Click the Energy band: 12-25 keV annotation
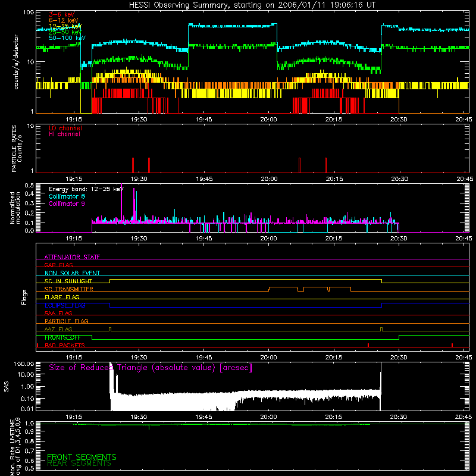This screenshot has width=476, height=476. 86,189
